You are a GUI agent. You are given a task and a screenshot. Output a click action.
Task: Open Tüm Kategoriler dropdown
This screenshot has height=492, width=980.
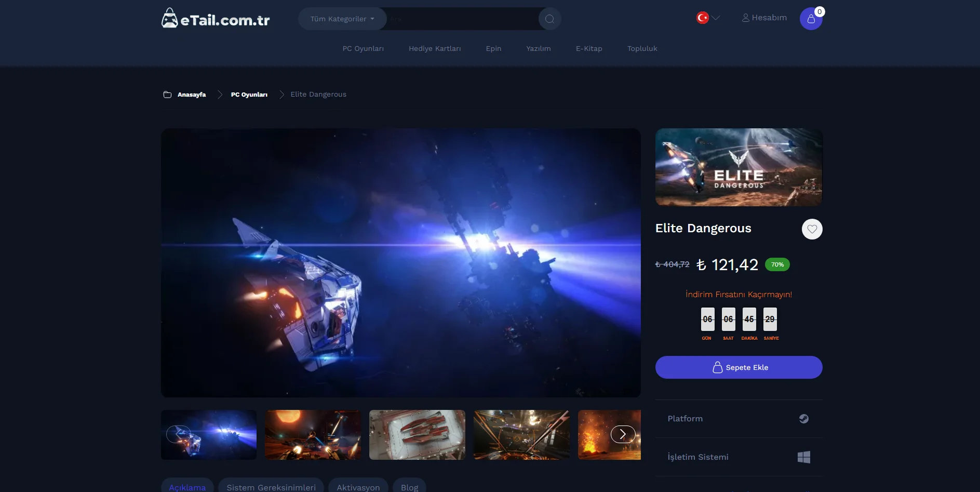click(x=342, y=19)
